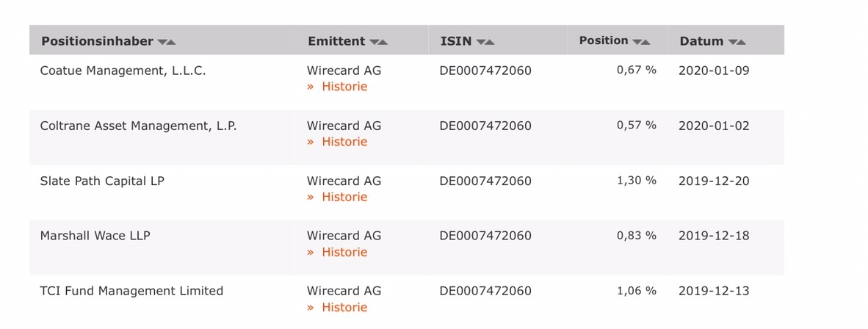Sort by Position using the arrow icons
This screenshot has width=868, height=329.
point(641,42)
